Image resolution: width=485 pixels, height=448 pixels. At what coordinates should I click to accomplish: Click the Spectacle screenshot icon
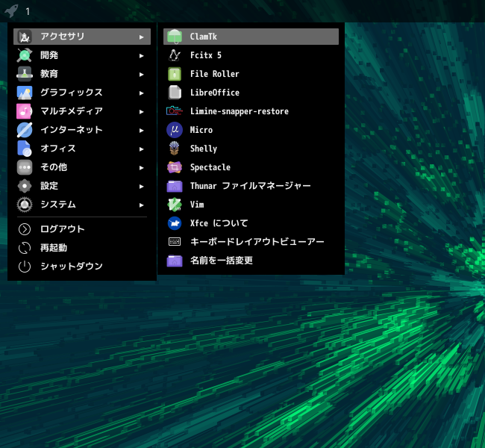(175, 167)
